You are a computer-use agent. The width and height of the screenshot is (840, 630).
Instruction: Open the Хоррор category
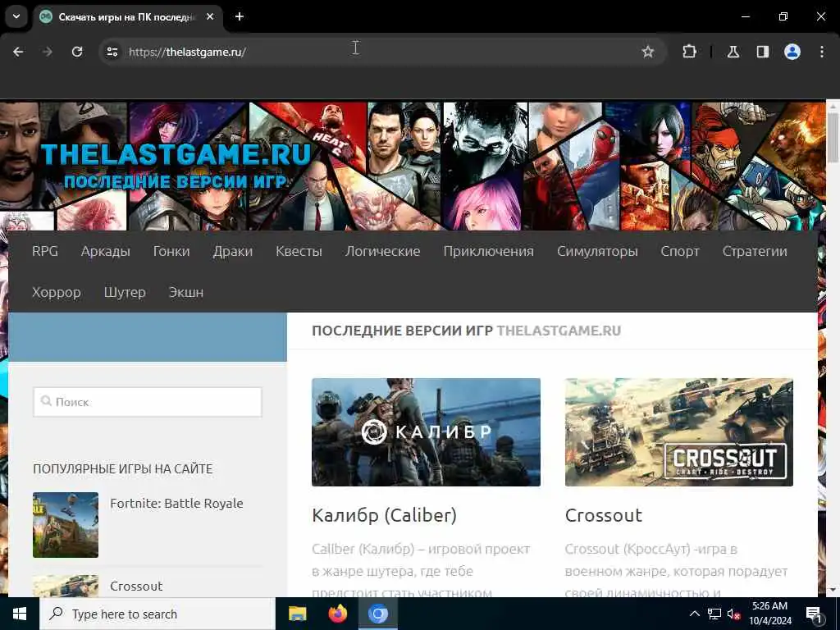(57, 293)
